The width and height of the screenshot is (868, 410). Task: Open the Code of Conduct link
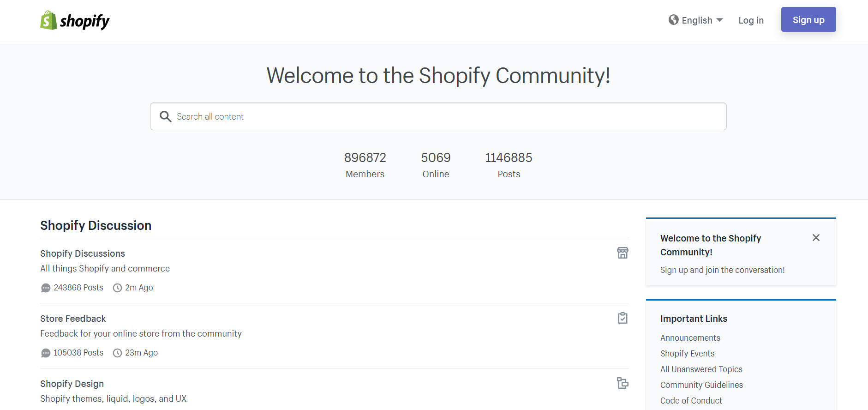tap(691, 401)
